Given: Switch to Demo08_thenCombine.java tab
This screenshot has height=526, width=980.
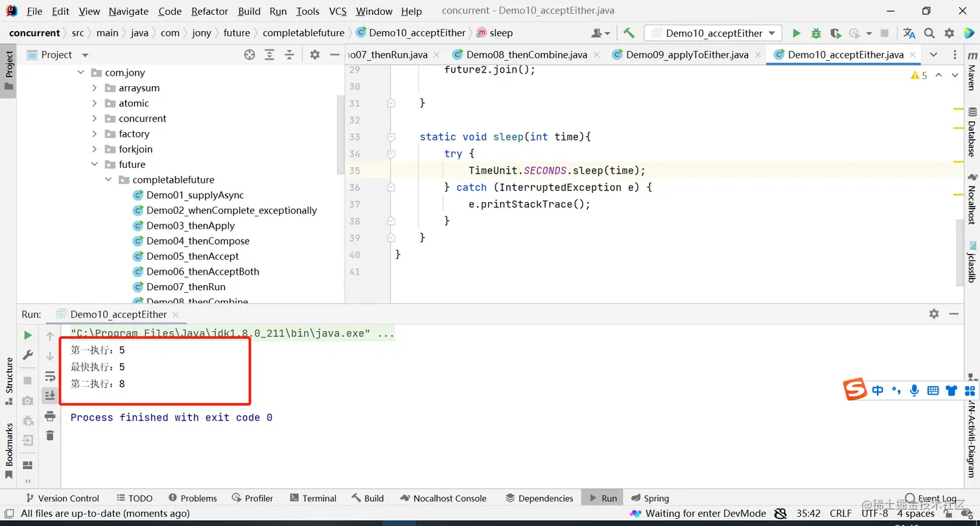Looking at the screenshot, I should 527,54.
